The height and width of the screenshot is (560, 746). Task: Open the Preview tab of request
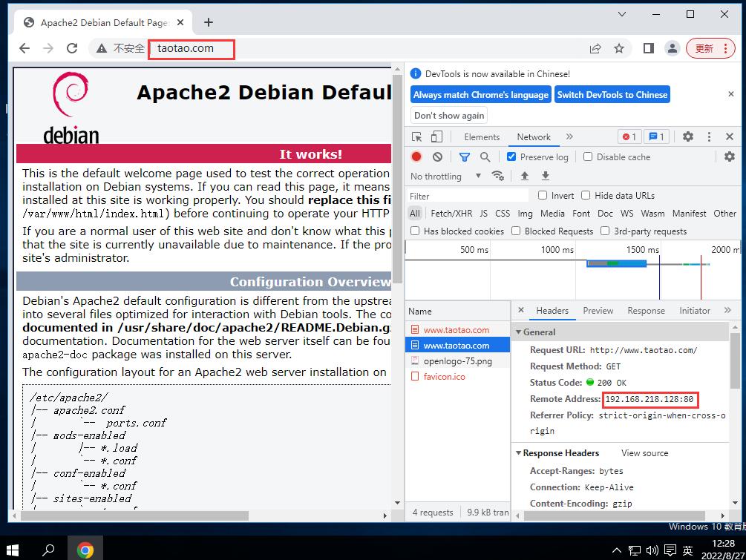point(598,310)
